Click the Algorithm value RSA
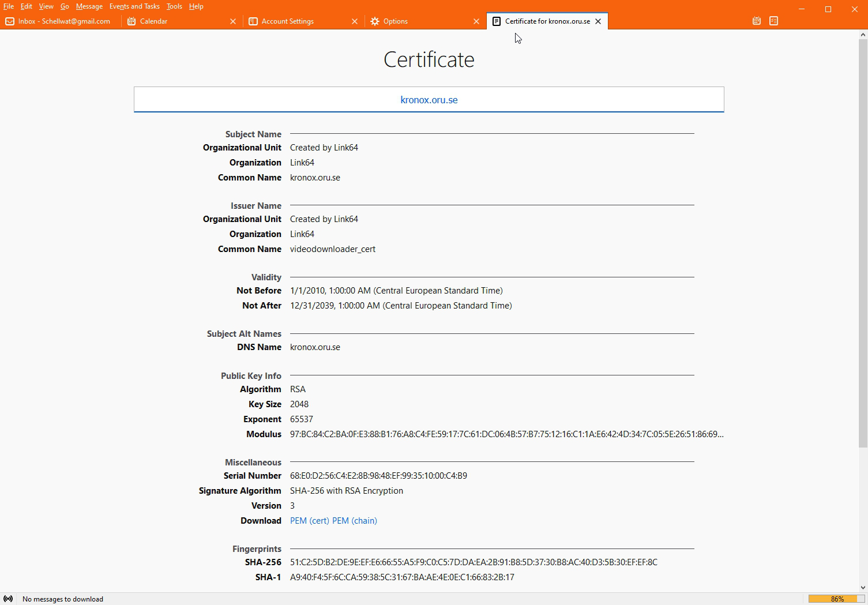Image resolution: width=868 pixels, height=605 pixels. pos(298,389)
